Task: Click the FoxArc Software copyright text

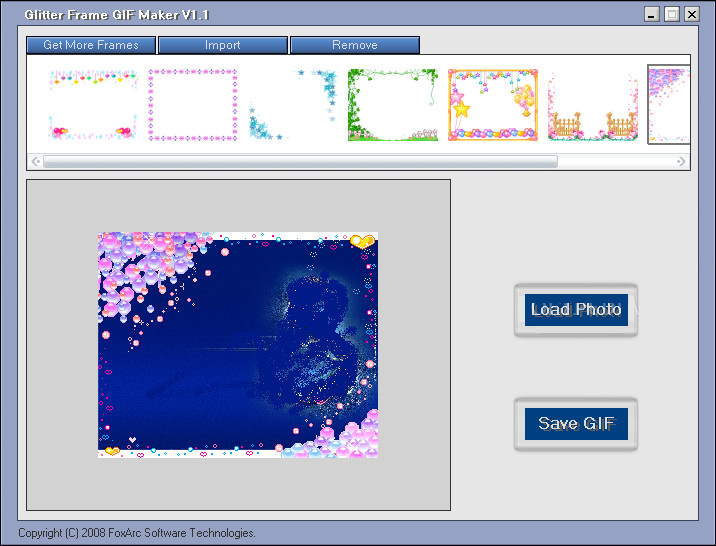Action: point(137,533)
